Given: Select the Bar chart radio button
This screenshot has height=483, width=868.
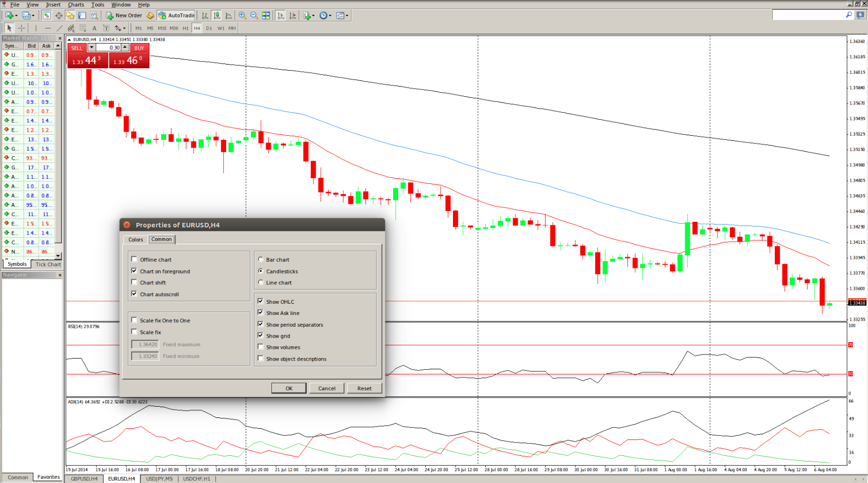Looking at the screenshot, I should pos(261,259).
